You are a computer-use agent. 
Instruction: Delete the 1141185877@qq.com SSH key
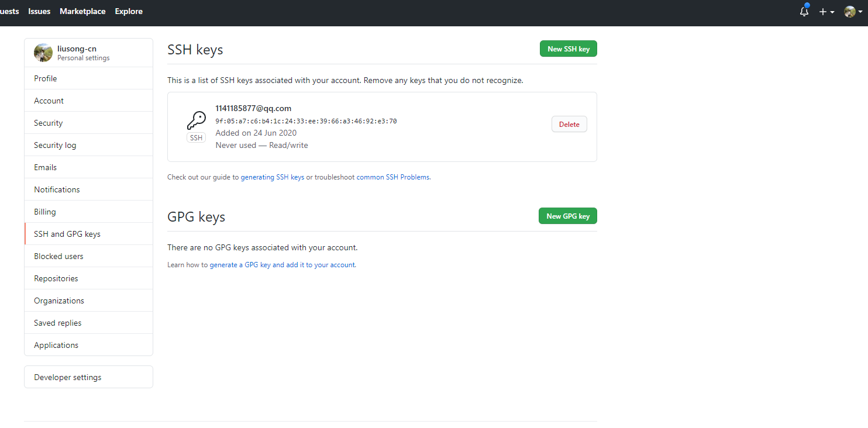569,125
